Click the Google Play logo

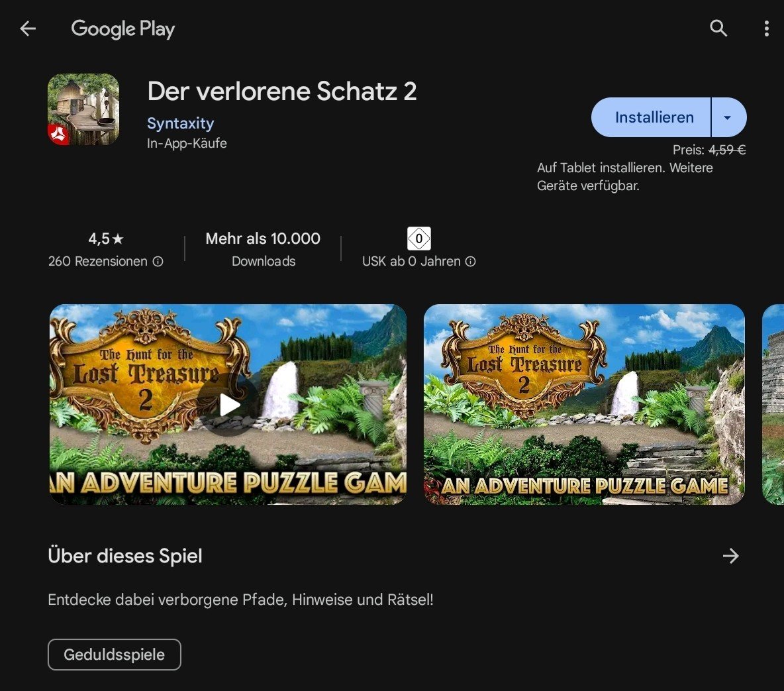tap(123, 28)
